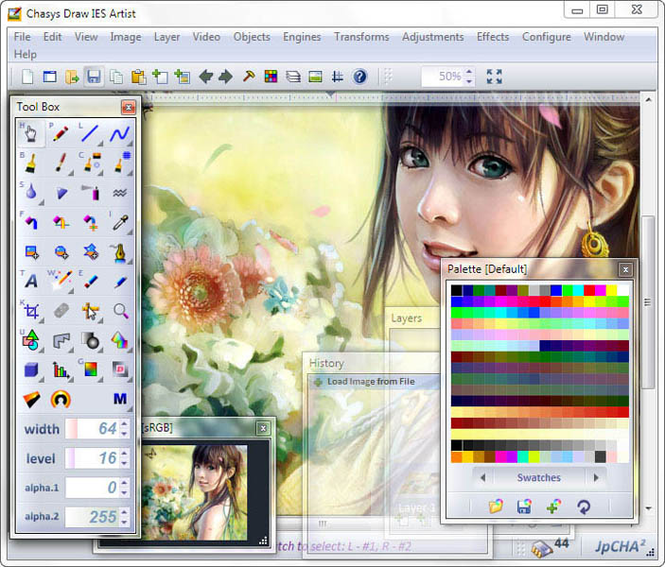Click the JpCHA² status bar label

point(620,546)
